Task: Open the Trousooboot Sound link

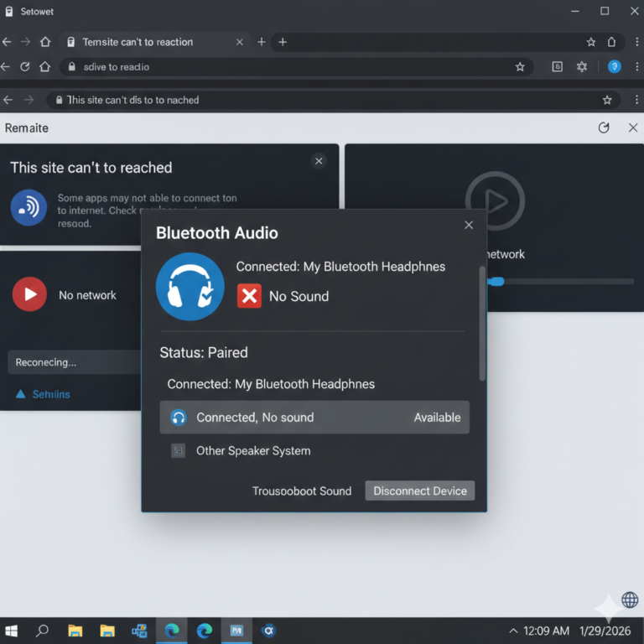Action: coord(302,491)
